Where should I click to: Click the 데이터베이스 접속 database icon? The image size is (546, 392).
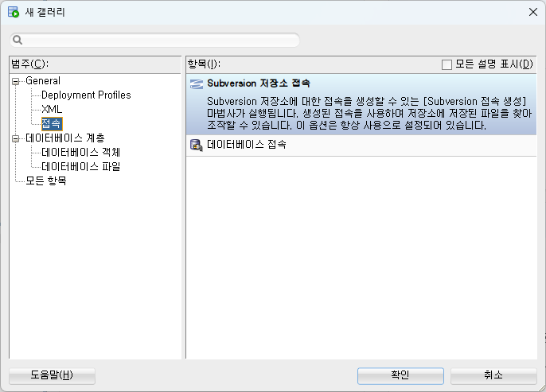coord(197,145)
